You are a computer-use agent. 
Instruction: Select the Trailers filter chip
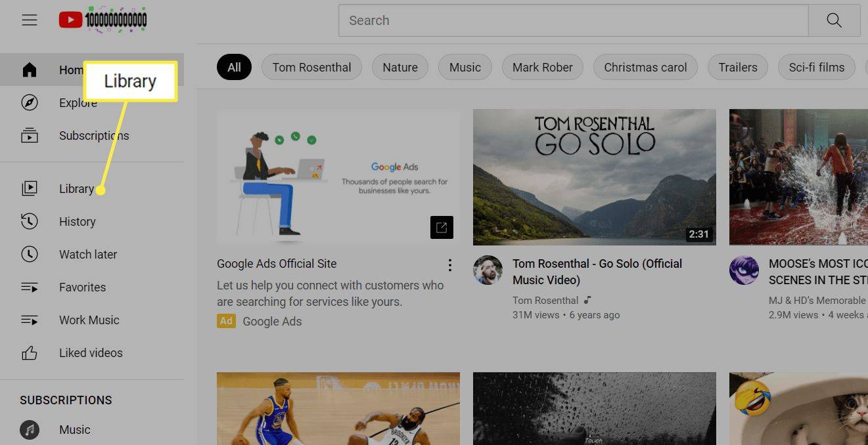(x=738, y=67)
